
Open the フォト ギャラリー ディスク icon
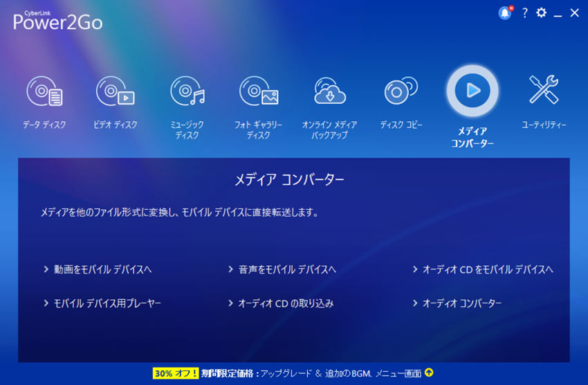259,91
